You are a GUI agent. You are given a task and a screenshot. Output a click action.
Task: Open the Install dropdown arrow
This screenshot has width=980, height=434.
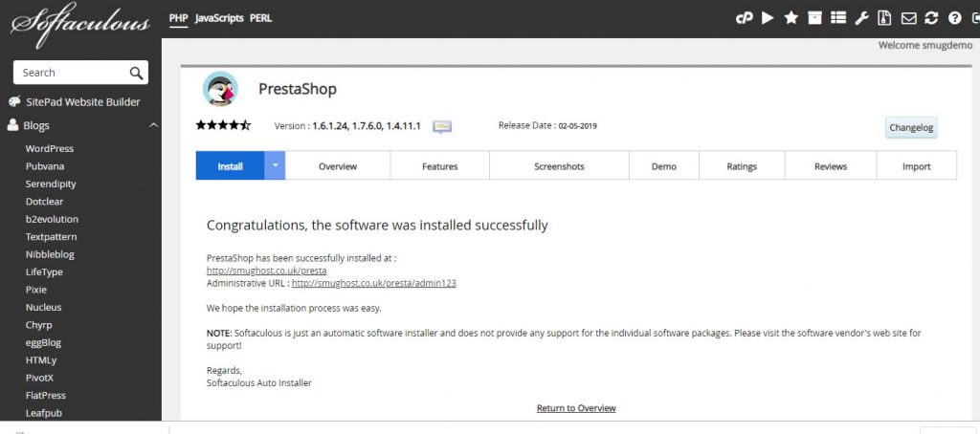click(275, 165)
